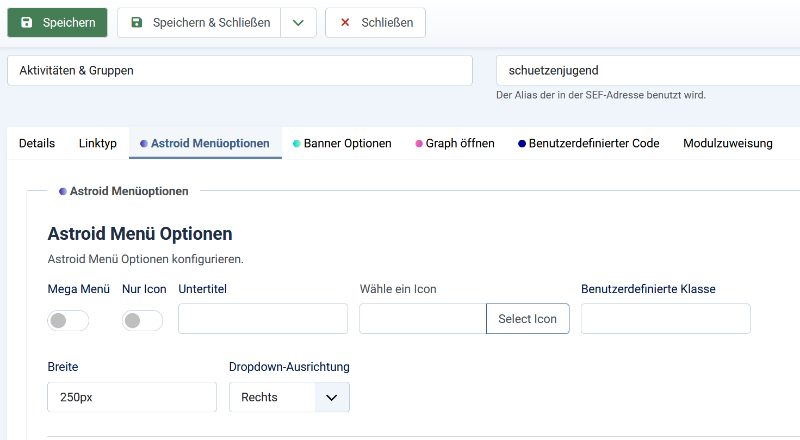Screen dimensions: 800x440
Task: Click the Speichern & Schließen button
Action: (199, 22)
